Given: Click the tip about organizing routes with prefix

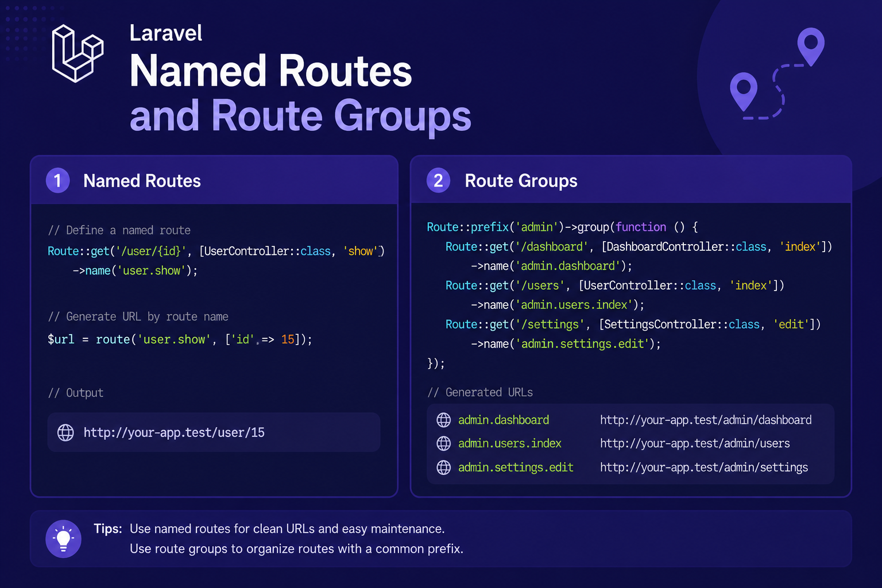Looking at the screenshot, I should [296, 549].
